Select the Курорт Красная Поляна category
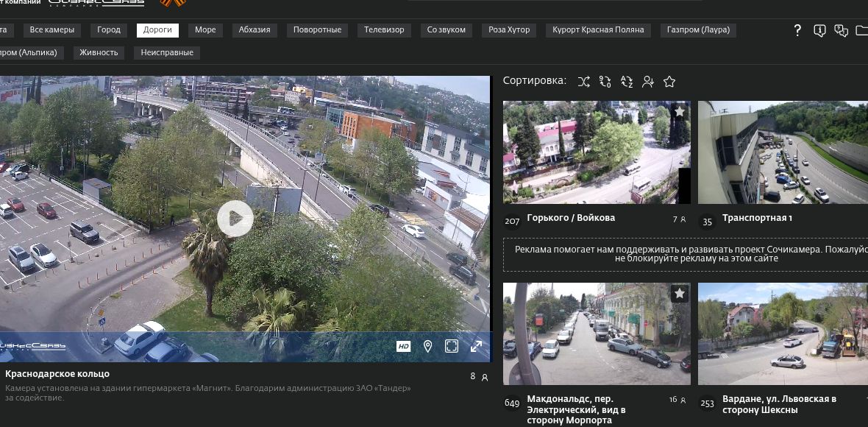 point(599,30)
